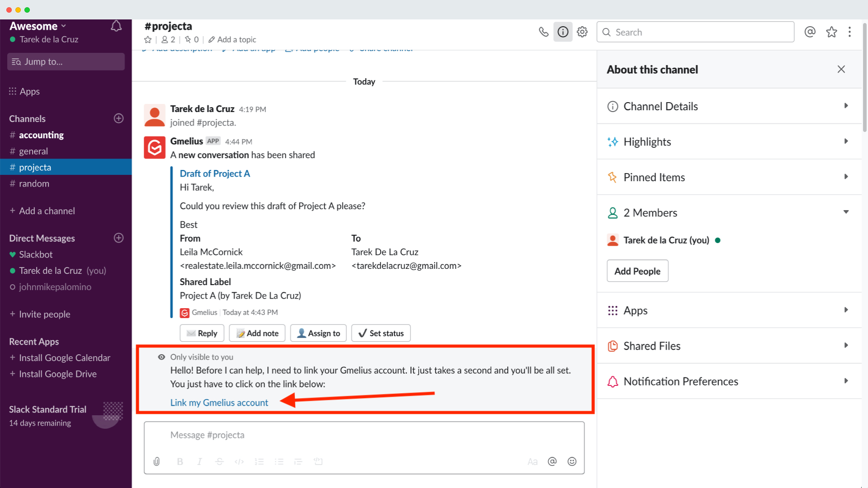Expand the Apps section in the panel
Image resolution: width=868 pixels, height=488 pixels.
pos(729,310)
